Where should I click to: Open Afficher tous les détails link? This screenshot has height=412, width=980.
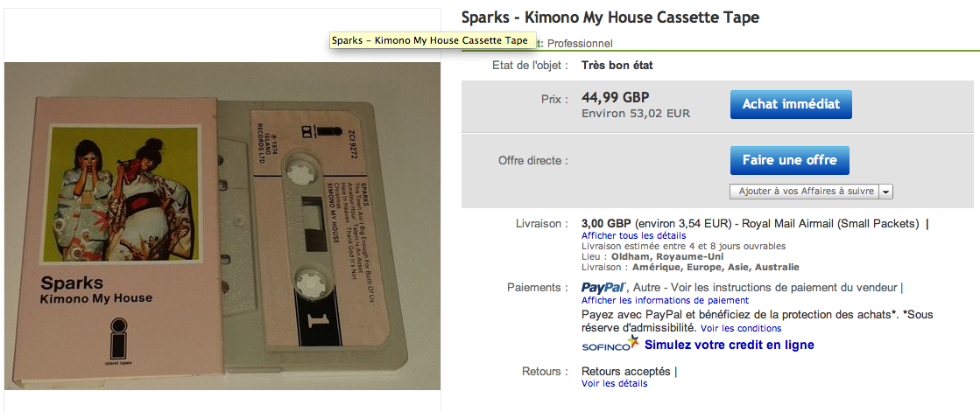(633, 235)
